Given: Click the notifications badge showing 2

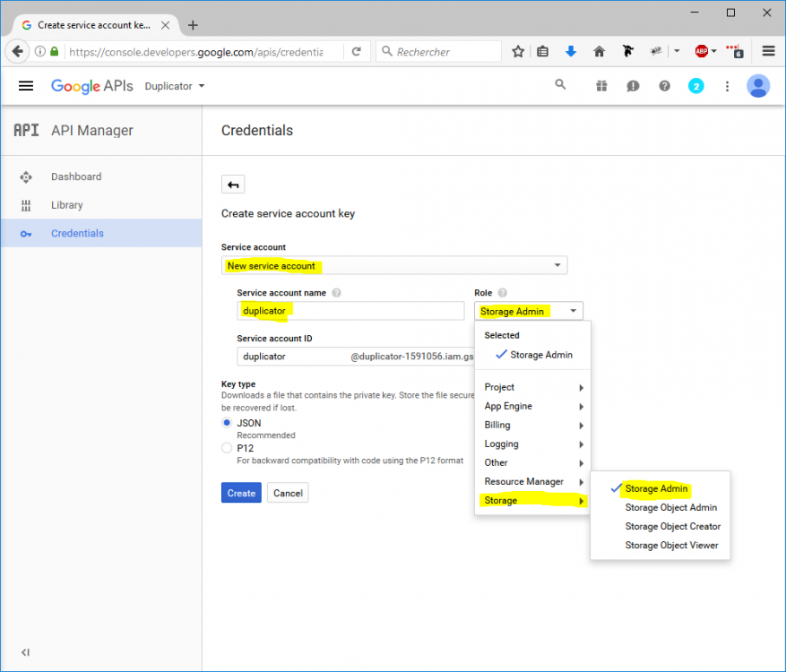Looking at the screenshot, I should (x=695, y=86).
